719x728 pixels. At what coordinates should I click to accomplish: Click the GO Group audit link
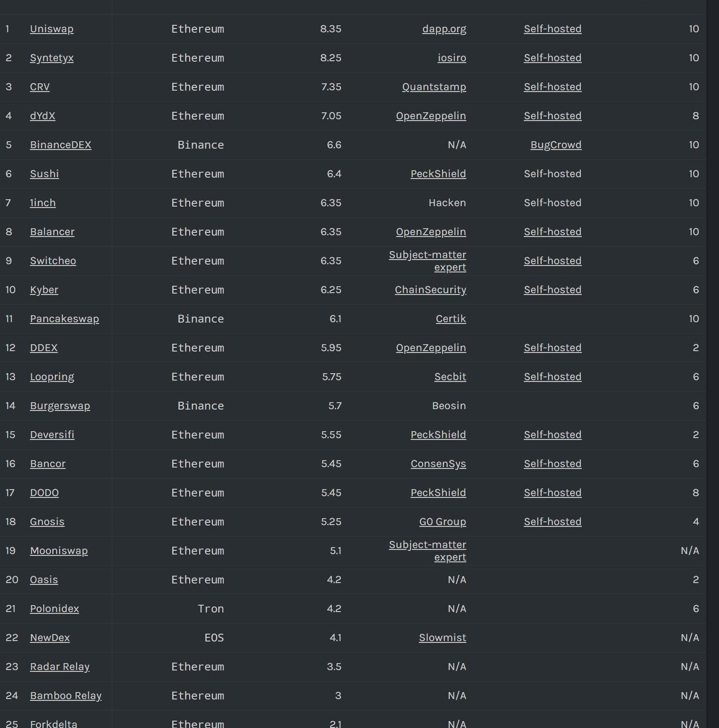(442, 522)
